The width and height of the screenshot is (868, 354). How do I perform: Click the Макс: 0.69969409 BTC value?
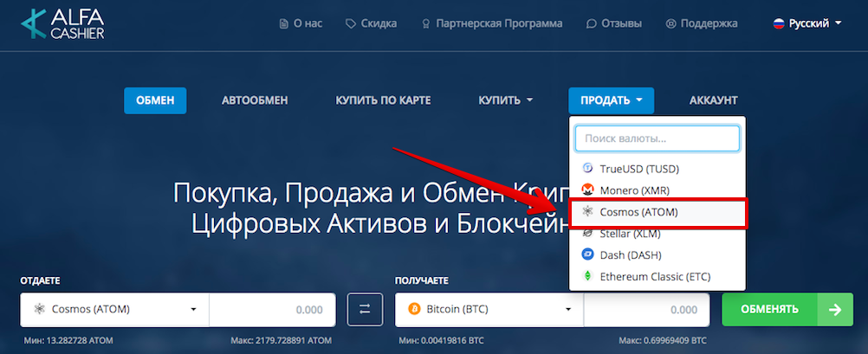point(663,339)
